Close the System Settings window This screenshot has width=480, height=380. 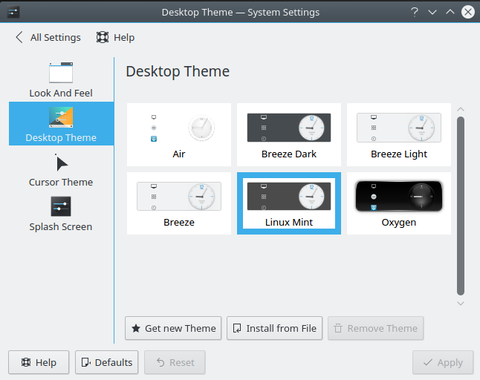468,12
